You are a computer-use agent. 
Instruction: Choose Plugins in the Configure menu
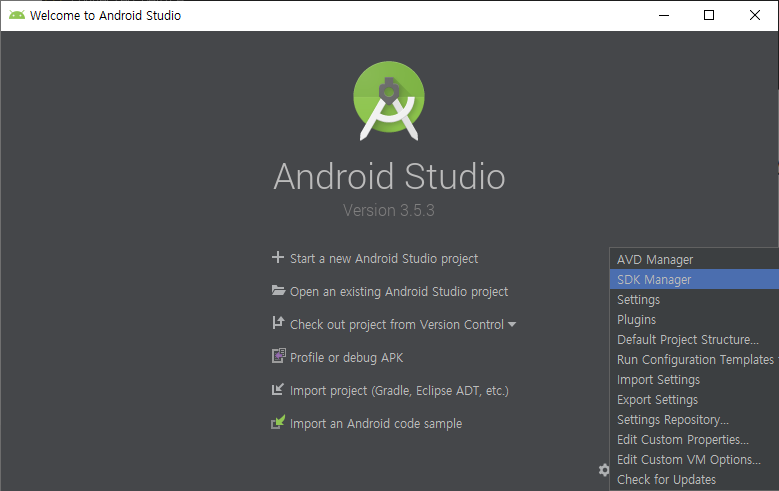coord(694,319)
